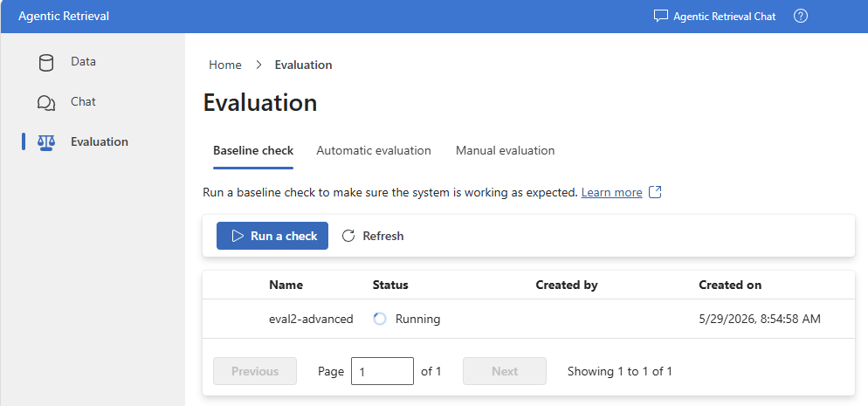Switch to Automatic evaluation tab

coord(374,150)
